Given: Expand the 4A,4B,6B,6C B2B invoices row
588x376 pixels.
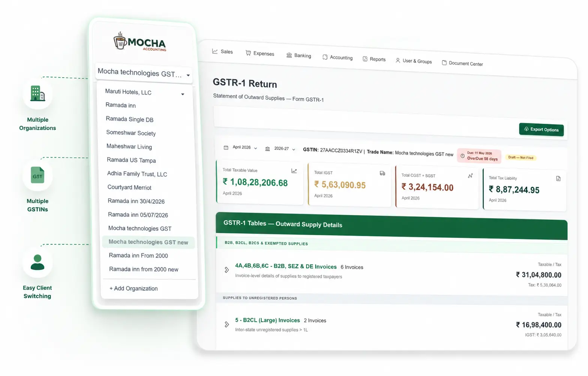Looking at the screenshot, I should [x=226, y=270].
